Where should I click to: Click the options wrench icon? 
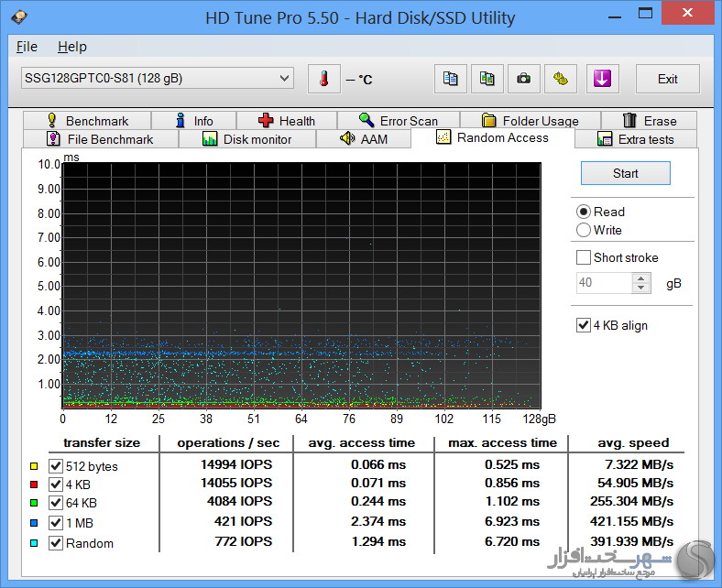coord(559,79)
